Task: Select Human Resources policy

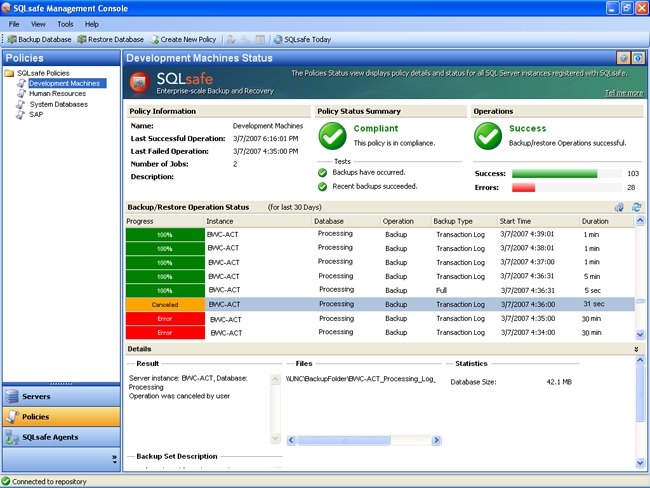Action: 57,94
